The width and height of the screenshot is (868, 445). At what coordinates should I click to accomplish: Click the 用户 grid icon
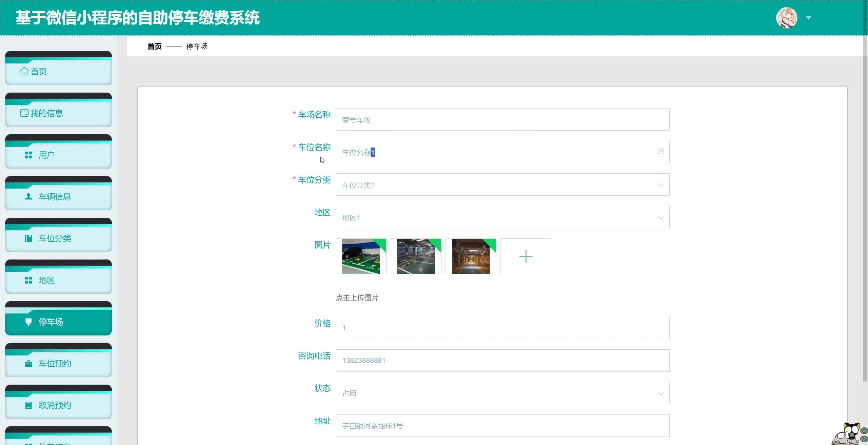[28, 155]
